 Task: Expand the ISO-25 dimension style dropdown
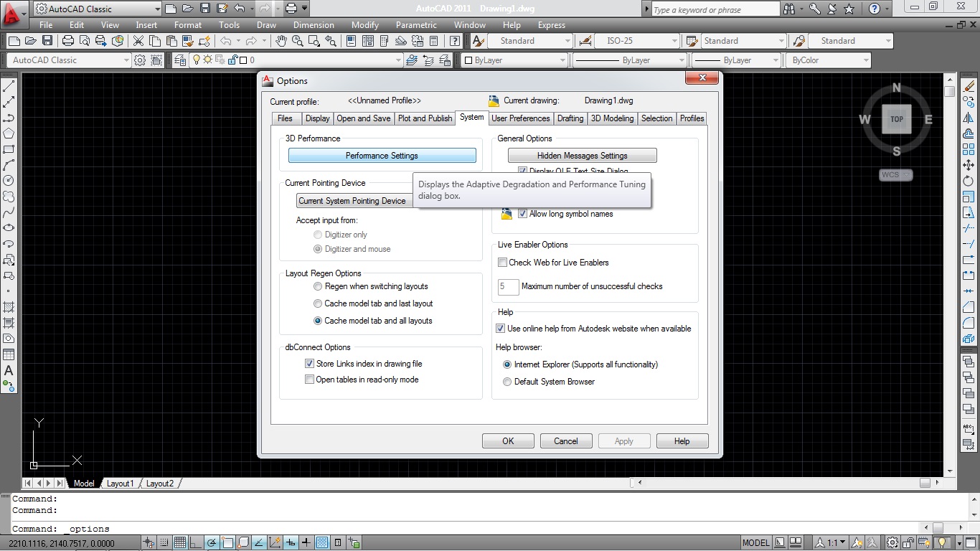point(673,41)
